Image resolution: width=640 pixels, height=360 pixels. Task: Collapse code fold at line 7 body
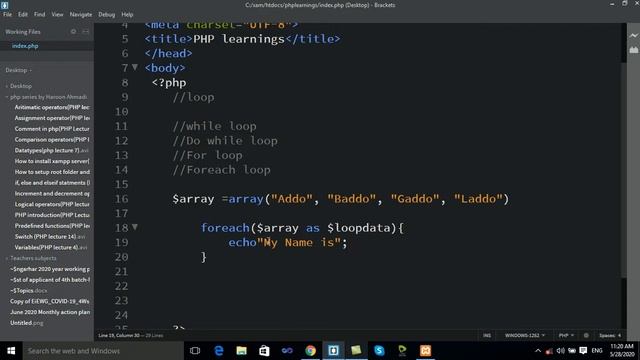click(135, 67)
